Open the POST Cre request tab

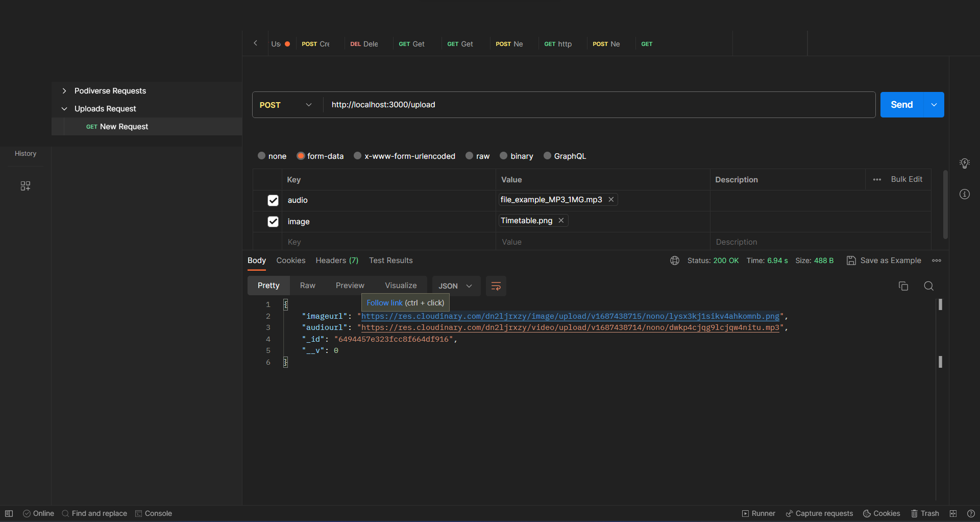(x=316, y=44)
